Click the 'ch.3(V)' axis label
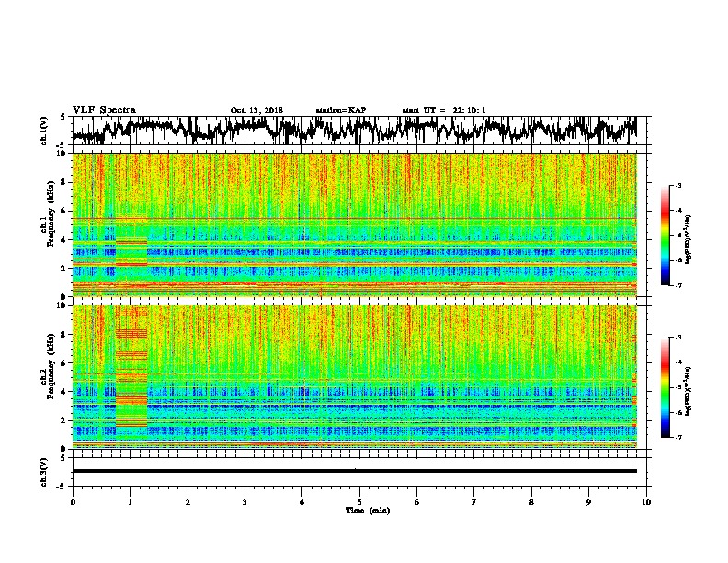Image resolution: width=728 pixels, height=563 pixels. pyautogui.click(x=44, y=472)
